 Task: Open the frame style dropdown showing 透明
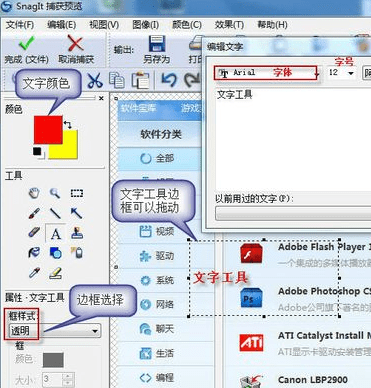[55, 331]
